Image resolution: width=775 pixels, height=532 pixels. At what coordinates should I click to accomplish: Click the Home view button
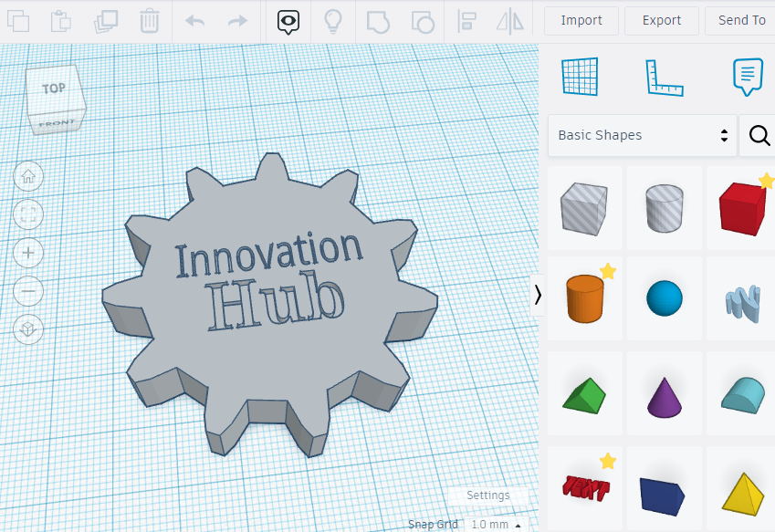point(28,176)
